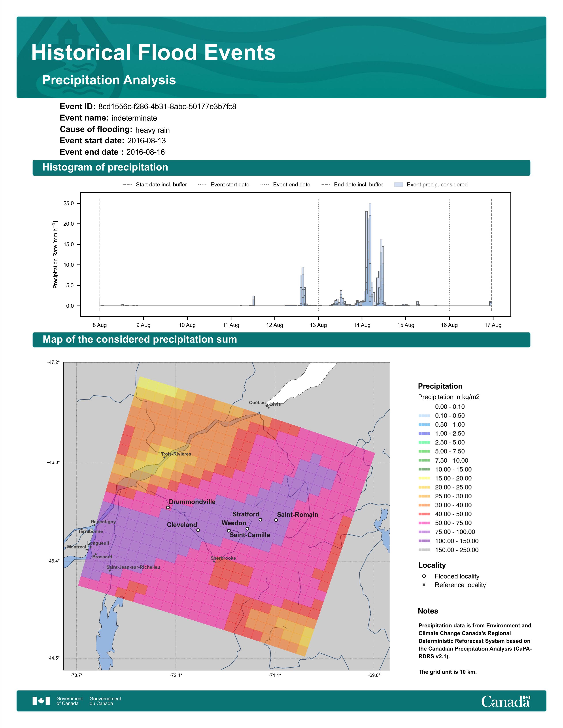The height and width of the screenshot is (728, 563).
Task: Click the Québec reference locality dot
Action: [x=267, y=406]
